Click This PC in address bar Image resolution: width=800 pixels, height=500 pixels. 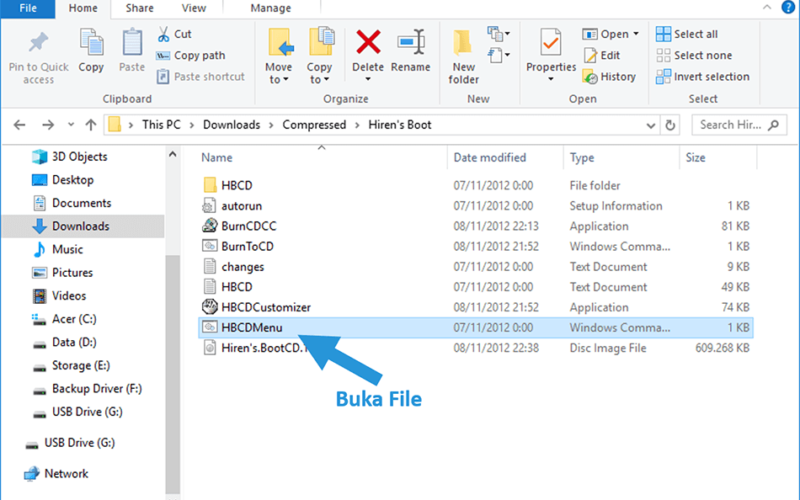click(161, 125)
